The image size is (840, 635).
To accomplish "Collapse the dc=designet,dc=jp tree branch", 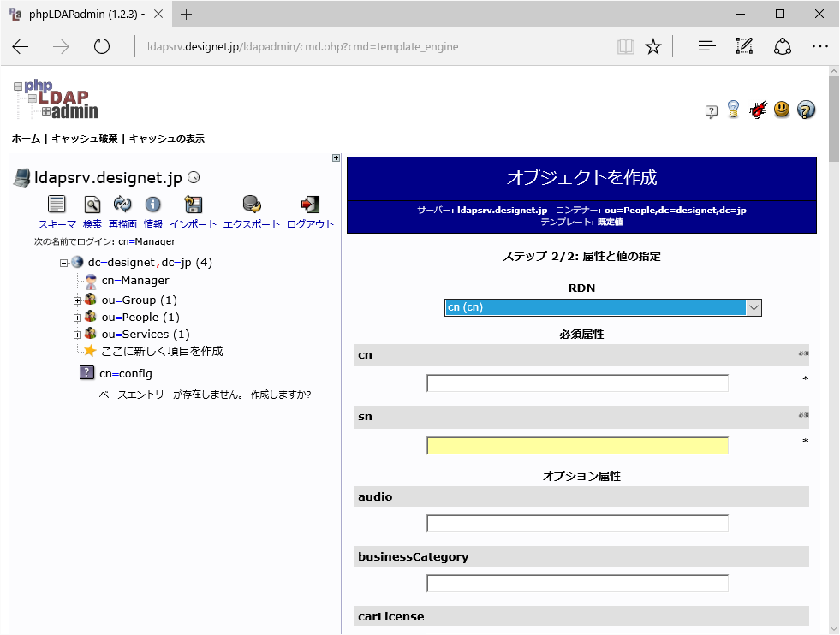I will point(63,262).
